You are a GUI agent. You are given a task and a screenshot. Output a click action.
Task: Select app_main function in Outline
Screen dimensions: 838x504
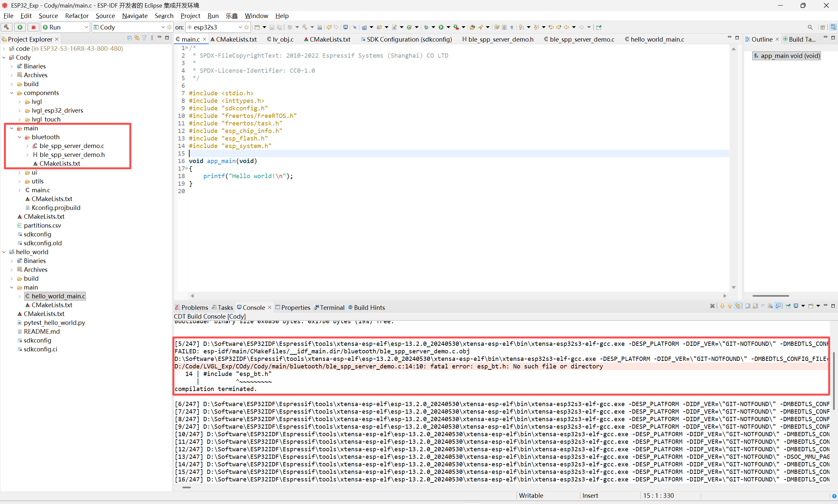click(786, 56)
